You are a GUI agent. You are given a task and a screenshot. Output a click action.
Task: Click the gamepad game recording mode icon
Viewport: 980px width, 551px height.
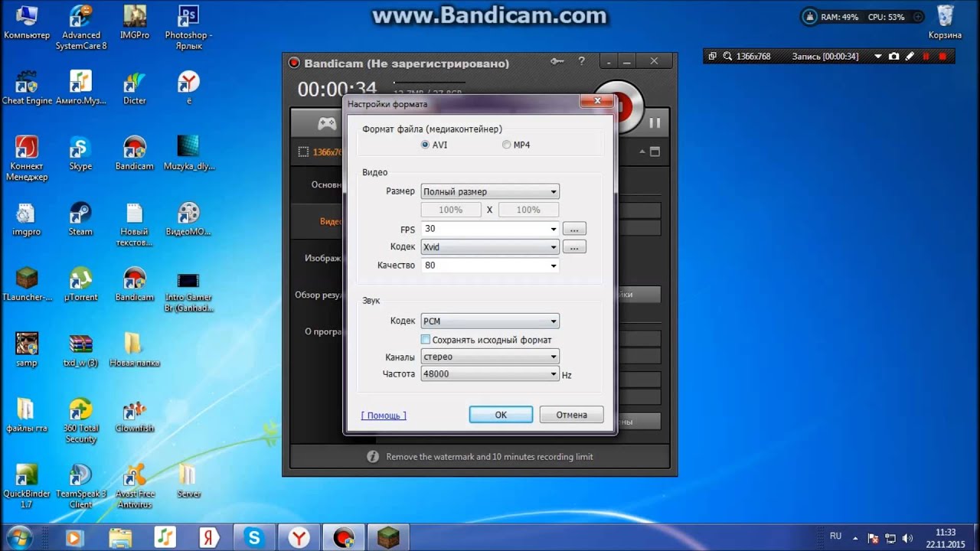327,123
